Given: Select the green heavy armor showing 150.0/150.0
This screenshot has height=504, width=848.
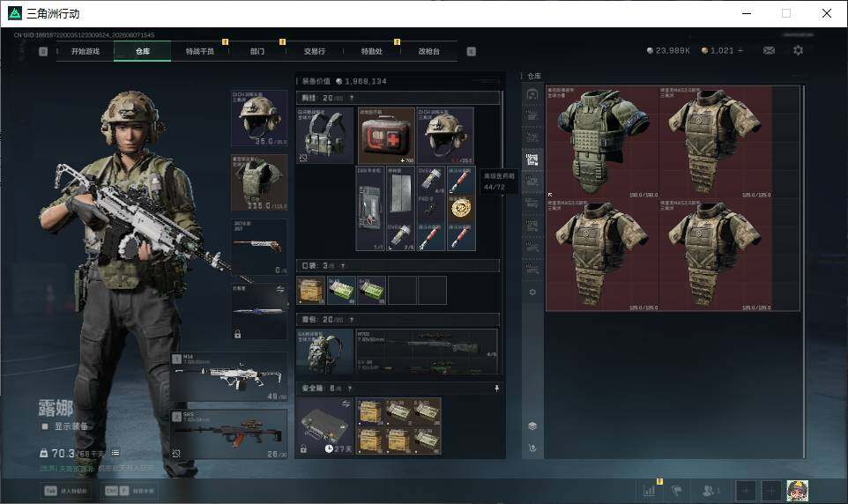Looking at the screenshot, I should [x=602, y=142].
